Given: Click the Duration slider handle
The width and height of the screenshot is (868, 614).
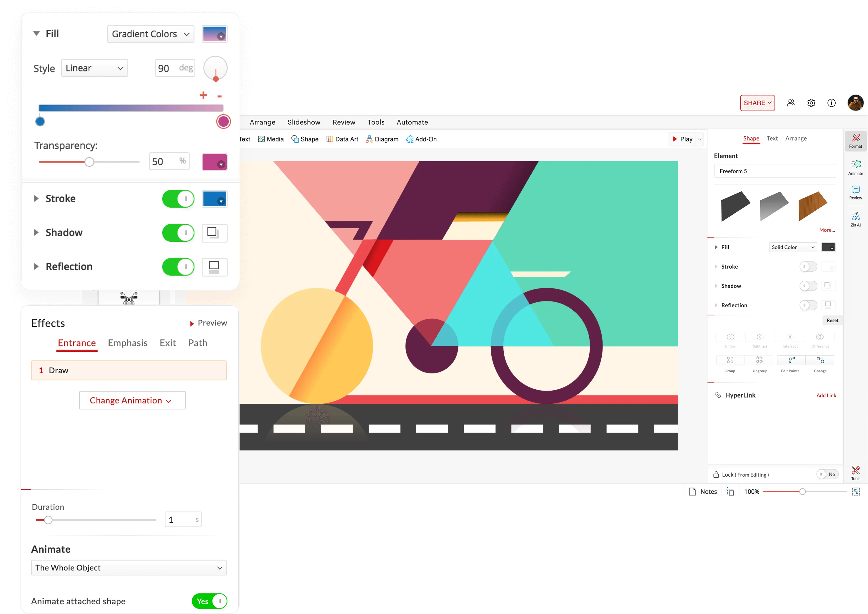Looking at the screenshot, I should tap(48, 520).
